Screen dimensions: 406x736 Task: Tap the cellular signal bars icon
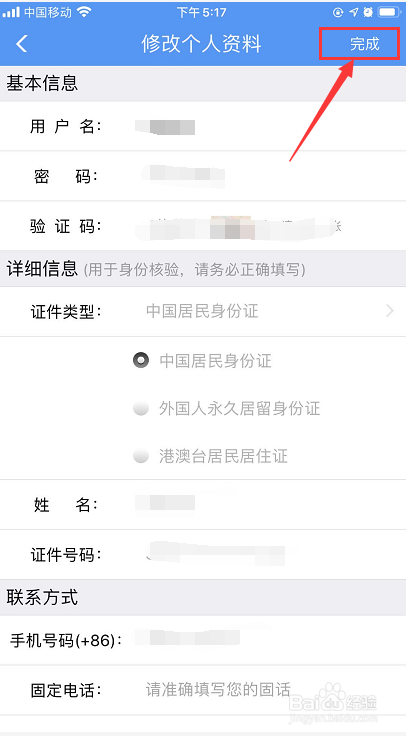tap(11, 13)
